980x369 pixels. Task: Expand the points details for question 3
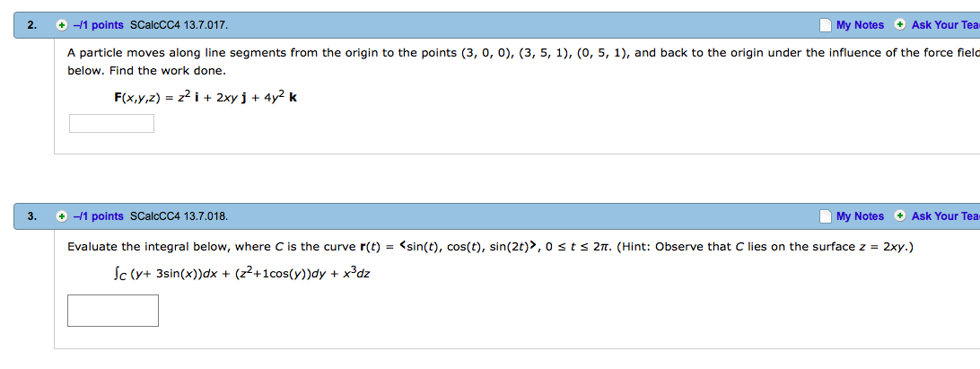61,216
